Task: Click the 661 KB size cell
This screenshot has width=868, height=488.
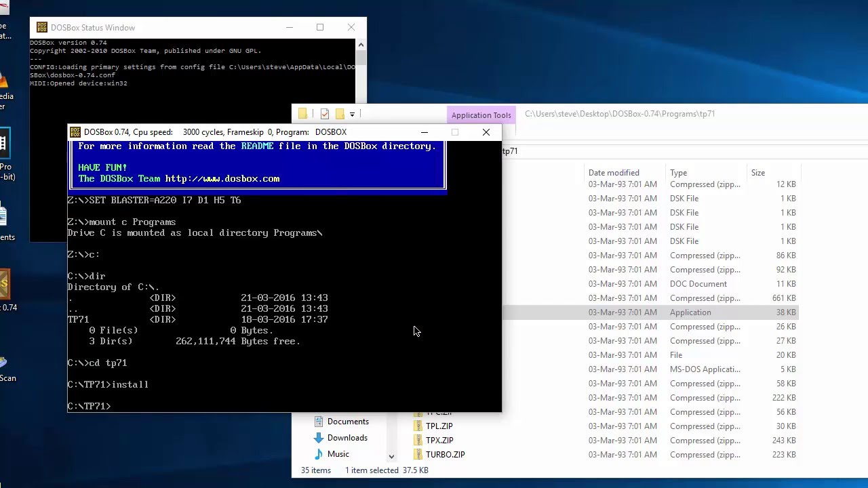Action: pos(784,298)
